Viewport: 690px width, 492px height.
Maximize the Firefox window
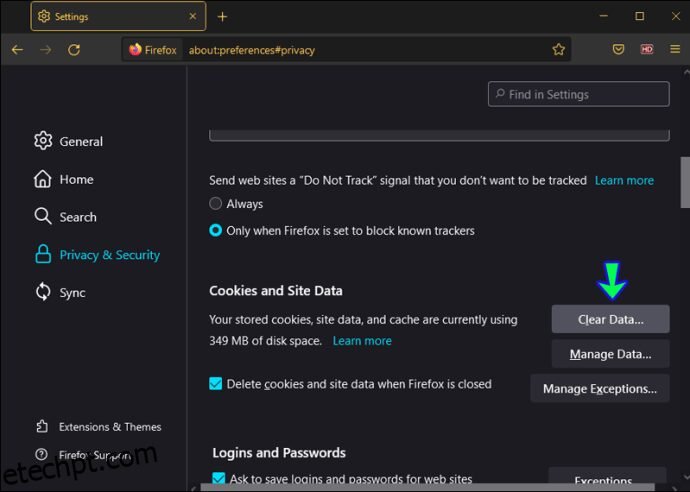[640, 16]
